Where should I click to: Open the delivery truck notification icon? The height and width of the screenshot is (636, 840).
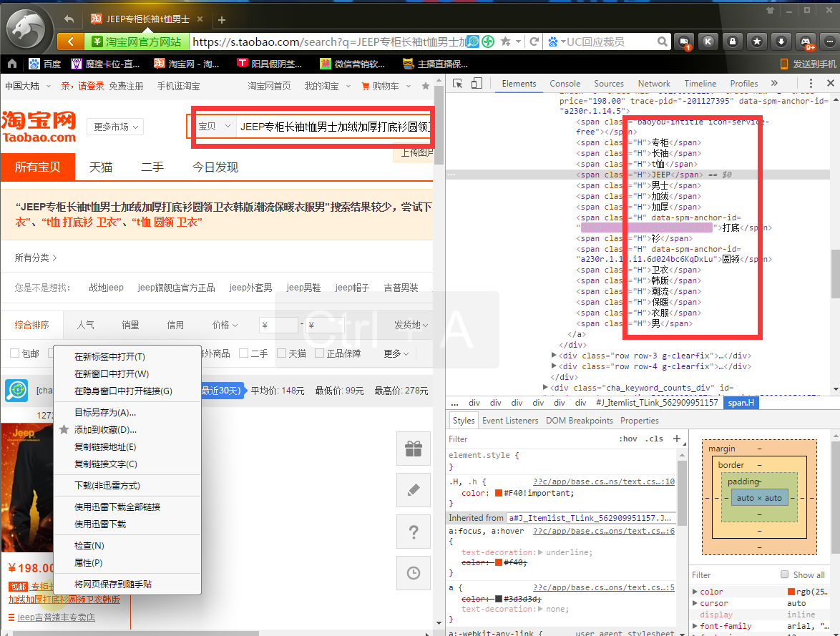[684, 41]
